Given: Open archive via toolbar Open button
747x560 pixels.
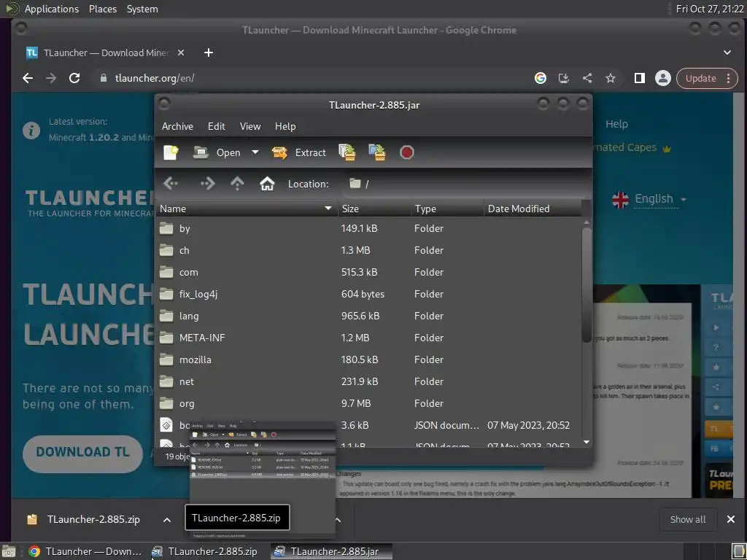Looking at the screenshot, I should tap(217, 152).
